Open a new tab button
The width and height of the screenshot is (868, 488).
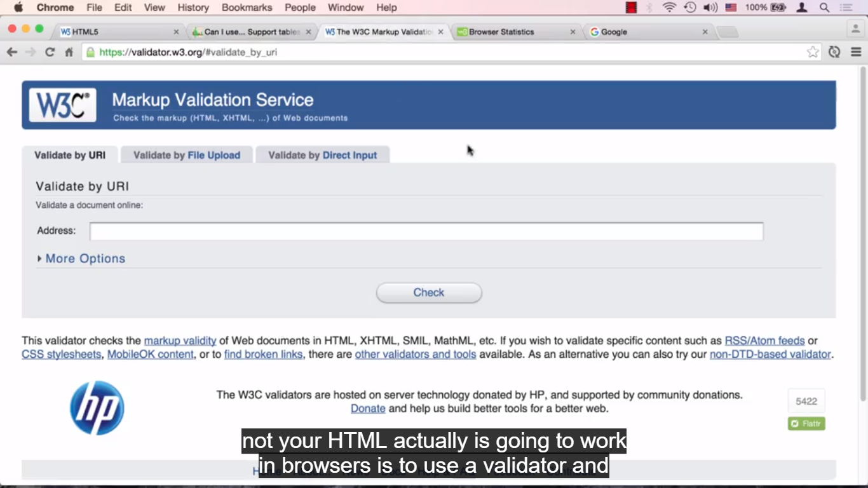[727, 32]
